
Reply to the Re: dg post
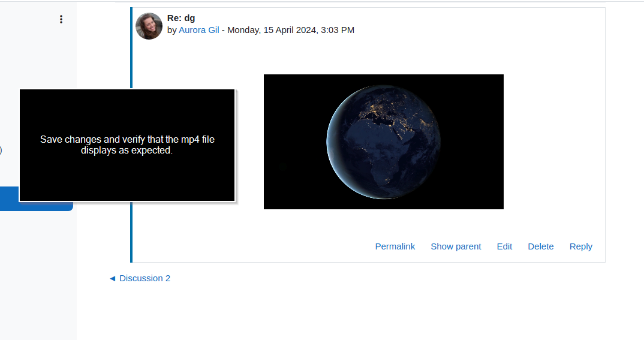tap(581, 246)
